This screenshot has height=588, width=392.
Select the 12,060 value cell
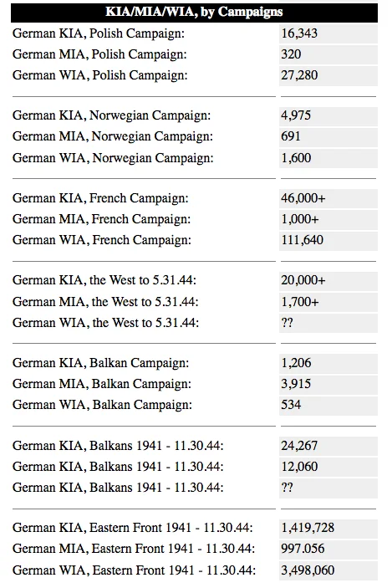click(328, 467)
